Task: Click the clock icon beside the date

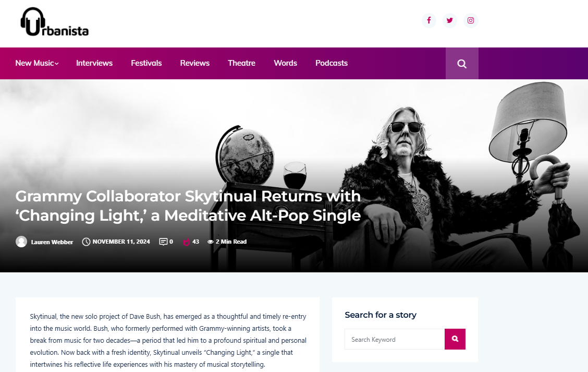Action: (x=86, y=242)
